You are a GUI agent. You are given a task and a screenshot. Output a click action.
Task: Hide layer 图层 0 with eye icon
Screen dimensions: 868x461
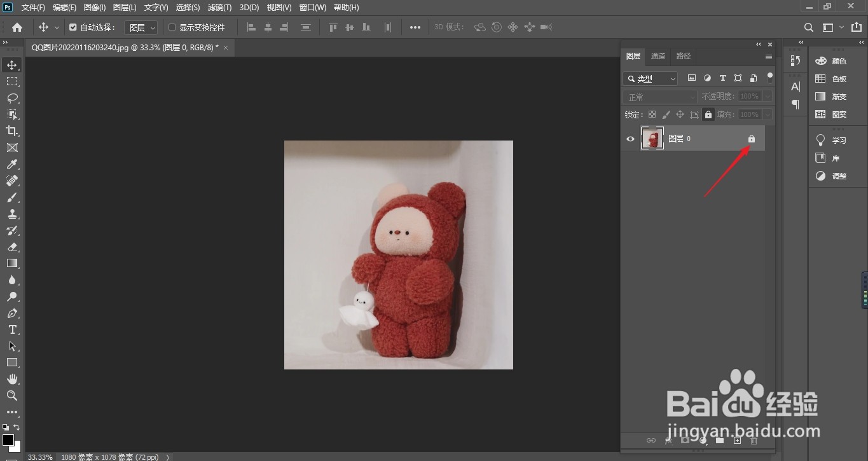coord(631,139)
